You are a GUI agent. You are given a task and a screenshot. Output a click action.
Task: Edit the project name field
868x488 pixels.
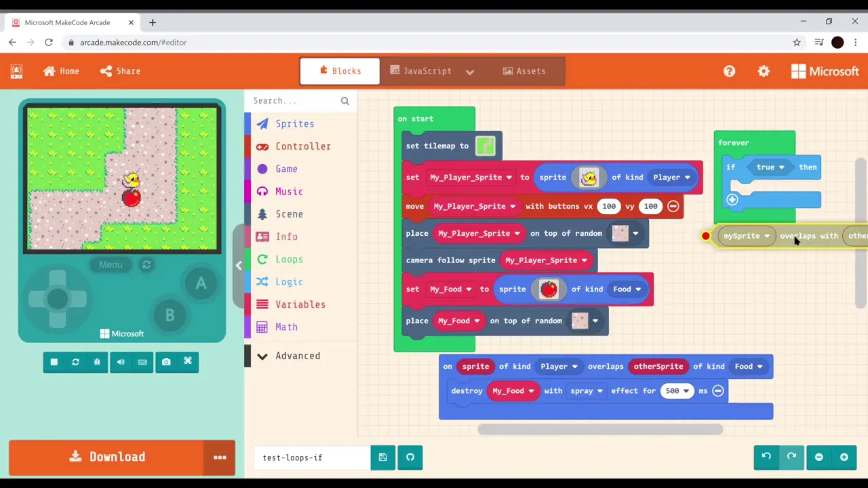click(x=312, y=457)
